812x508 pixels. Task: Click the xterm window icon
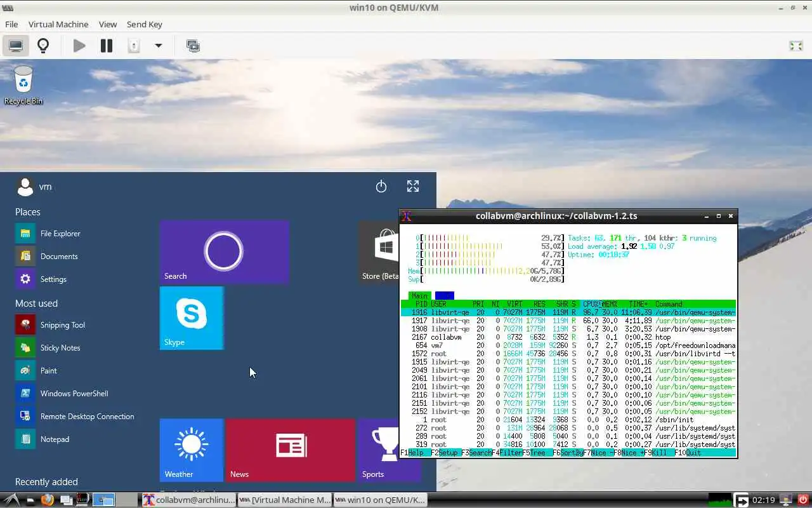tap(407, 216)
